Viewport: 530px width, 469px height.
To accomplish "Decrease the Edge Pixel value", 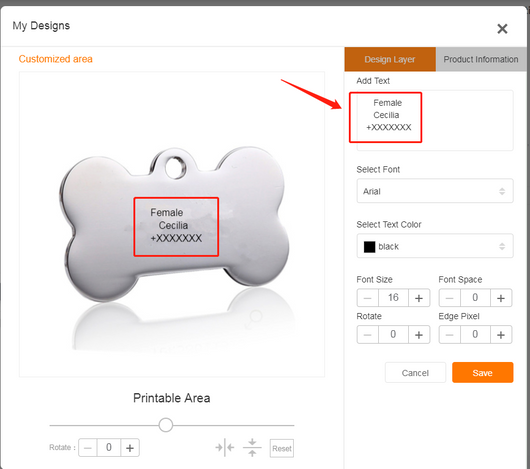I will [x=450, y=335].
